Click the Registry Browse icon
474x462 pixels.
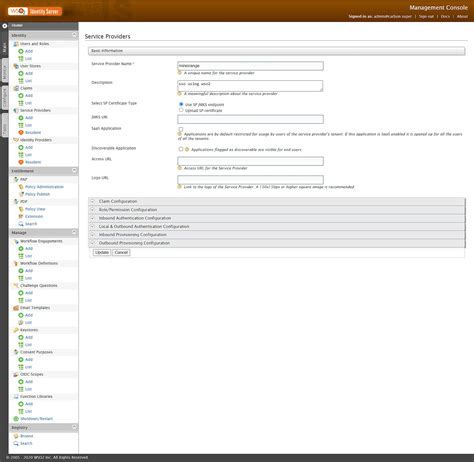pos(16,436)
